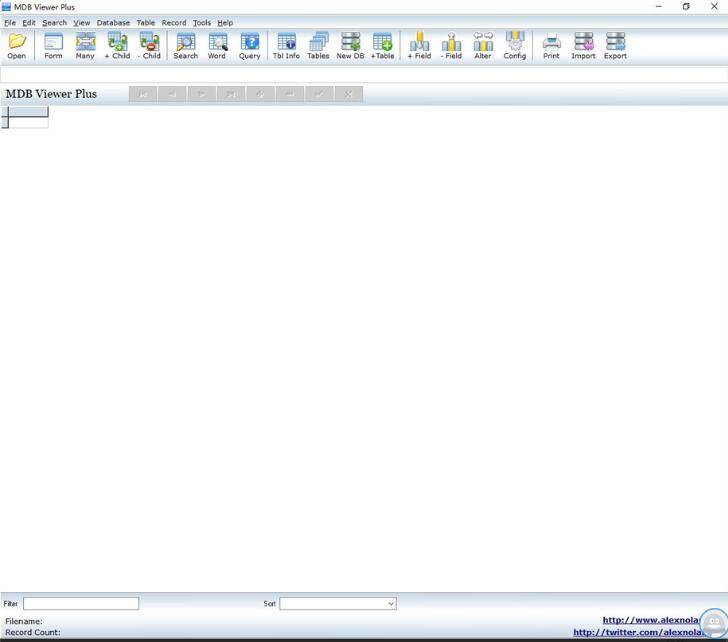This screenshot has width=728, height=642.
Task: Add a child table with + Child
Action: coord(117,45)
